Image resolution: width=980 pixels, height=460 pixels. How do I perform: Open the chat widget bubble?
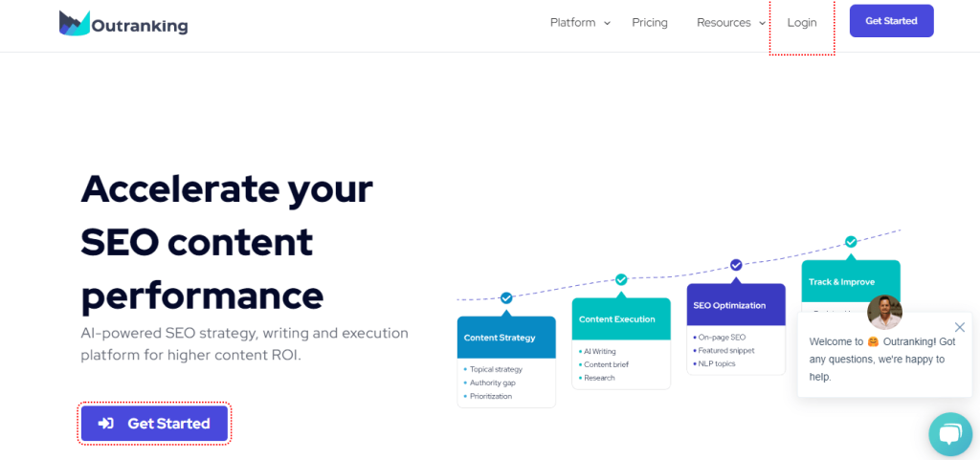(950, 434)
